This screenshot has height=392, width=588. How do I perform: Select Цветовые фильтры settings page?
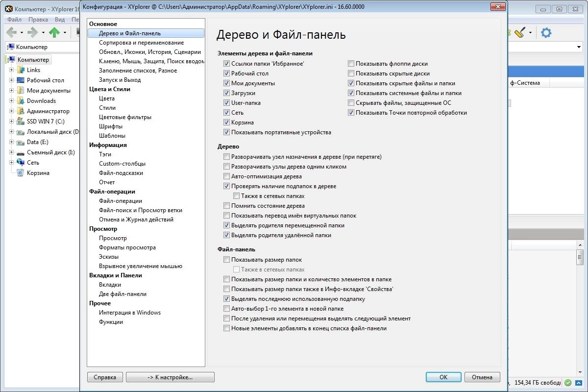click(125, 117)
